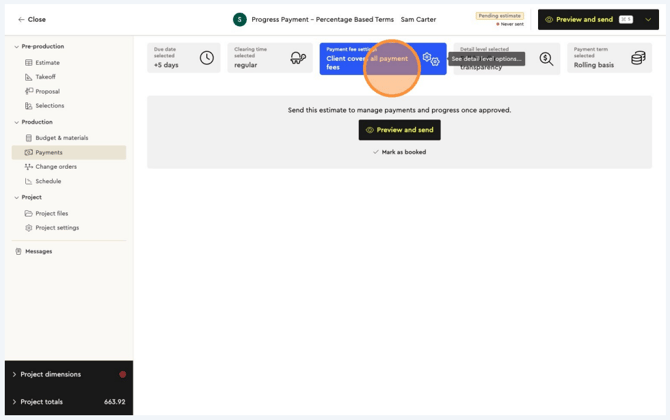This screenshot has width=670, height=420.
Task: Expand the Project dimensions panel
Action: pyautogui.click(x=14, y=374)
